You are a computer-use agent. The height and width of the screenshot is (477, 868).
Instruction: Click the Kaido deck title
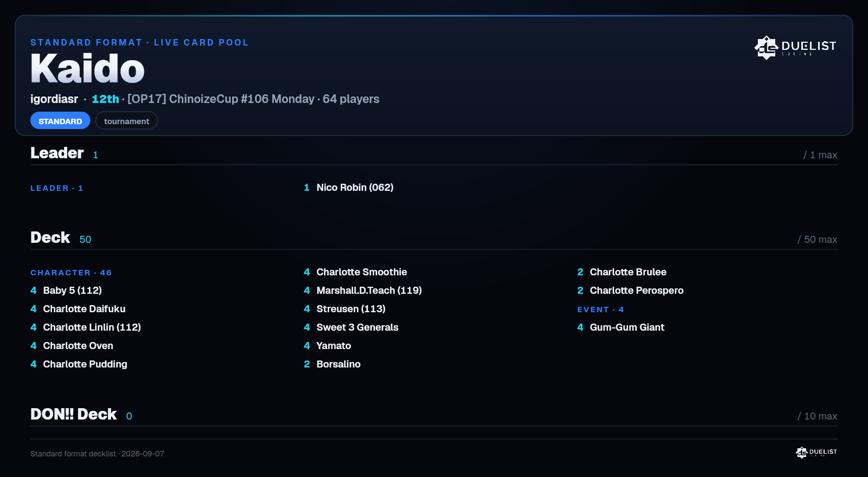tap(87, 69)
